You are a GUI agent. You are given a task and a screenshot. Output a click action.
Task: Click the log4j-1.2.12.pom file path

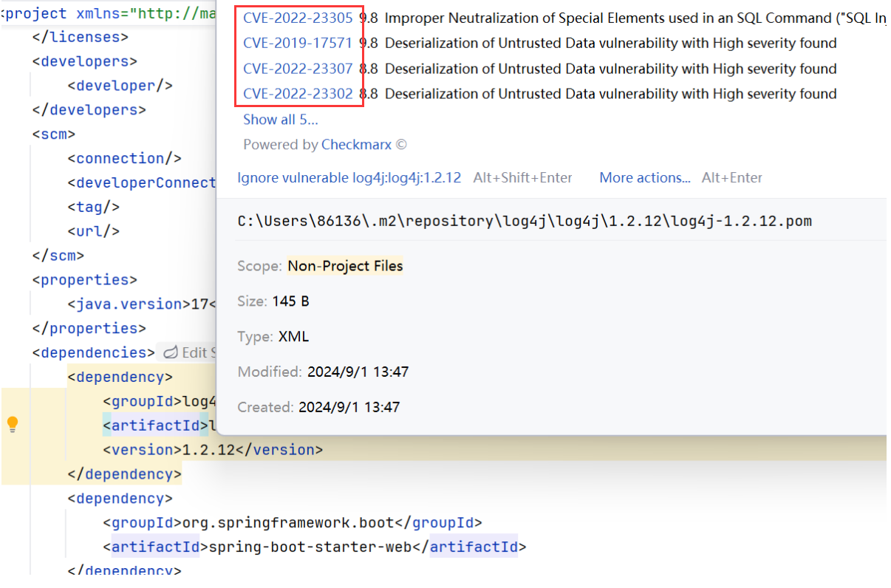(x=525, y=221)
